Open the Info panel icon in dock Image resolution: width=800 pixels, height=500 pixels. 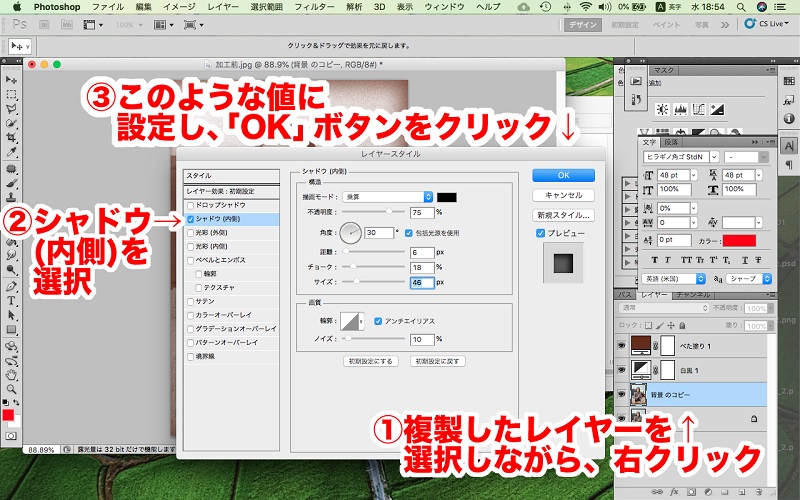click(789, 118)
